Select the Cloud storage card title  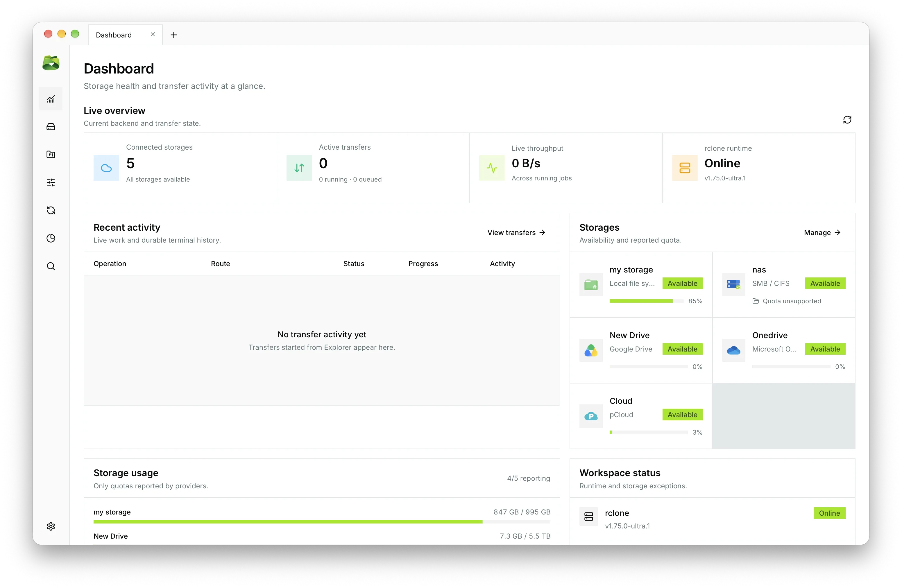(621, 401)
